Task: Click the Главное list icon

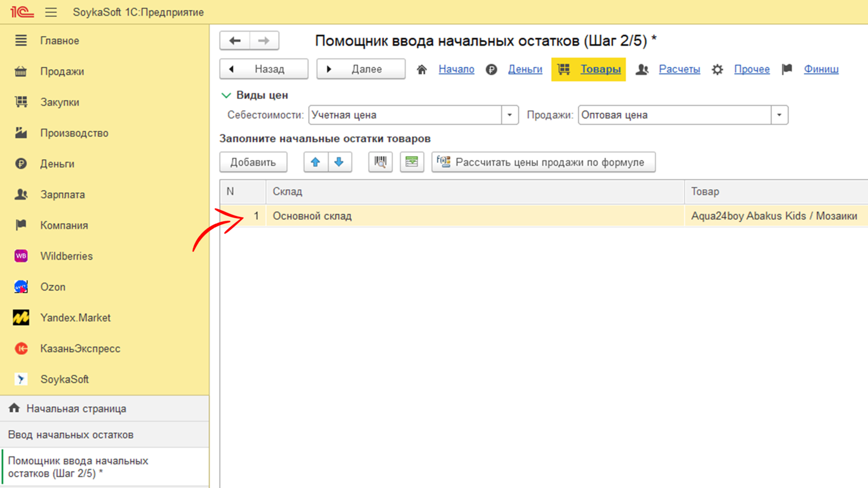Action: coord(21,40)
